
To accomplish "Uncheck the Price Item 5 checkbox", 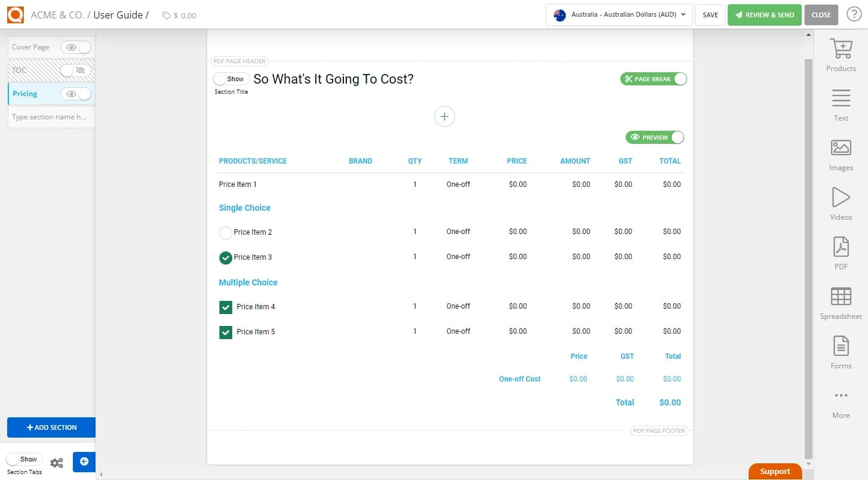I will [225, 331].
